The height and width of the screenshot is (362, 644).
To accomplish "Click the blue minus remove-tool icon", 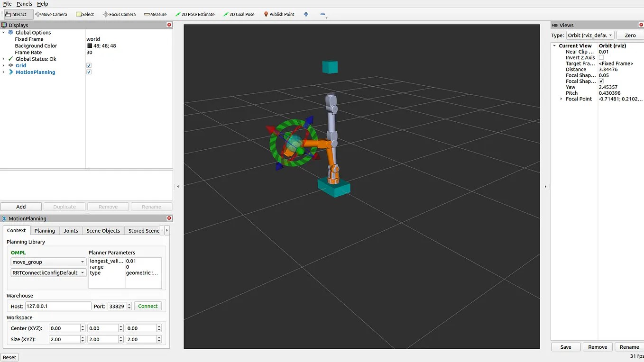I will tap(323, 14).
